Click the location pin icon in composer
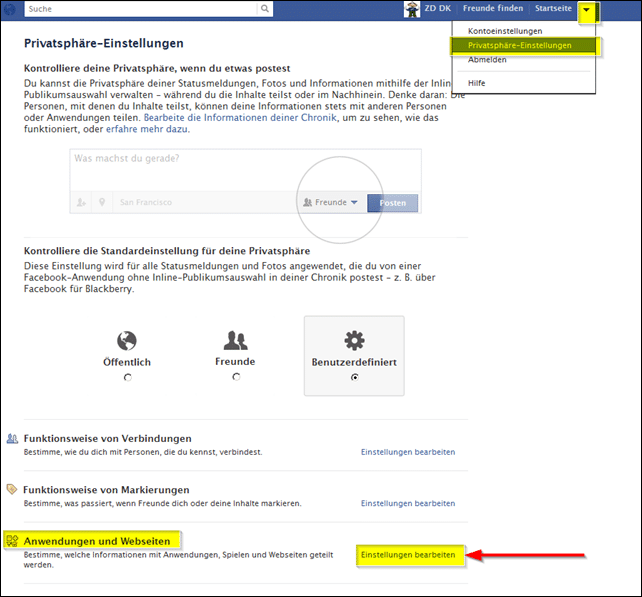 (102, 202)
